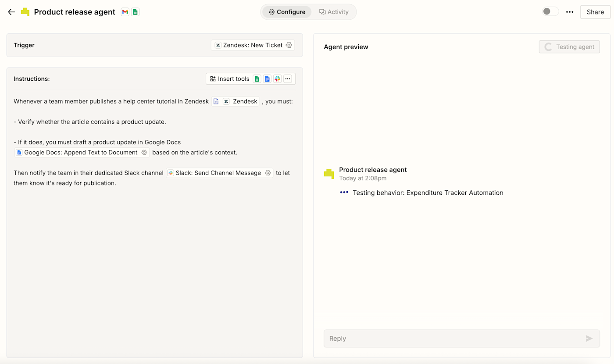Click the Reply input field

(461, 339)
